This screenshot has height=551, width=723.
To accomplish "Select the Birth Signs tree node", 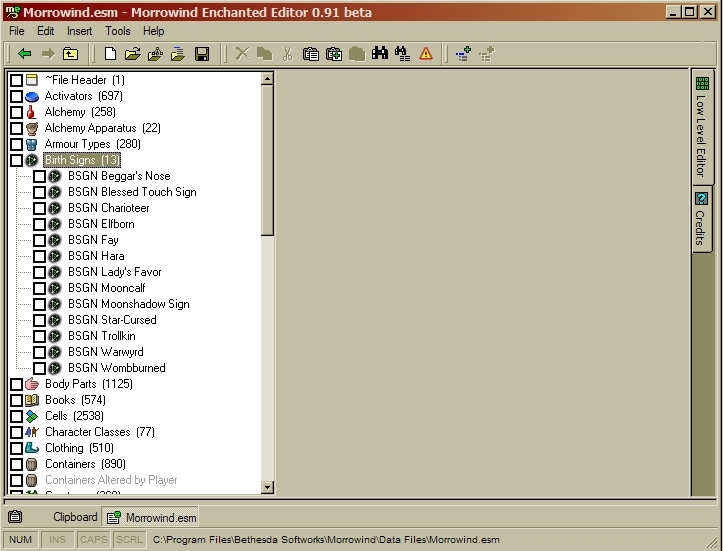I will pos(81,160).
